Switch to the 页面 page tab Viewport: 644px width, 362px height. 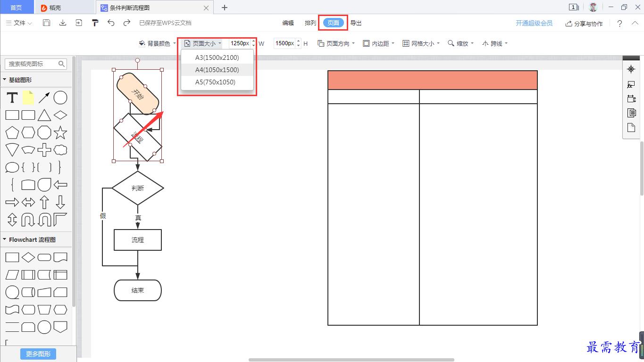click(334, 23)
